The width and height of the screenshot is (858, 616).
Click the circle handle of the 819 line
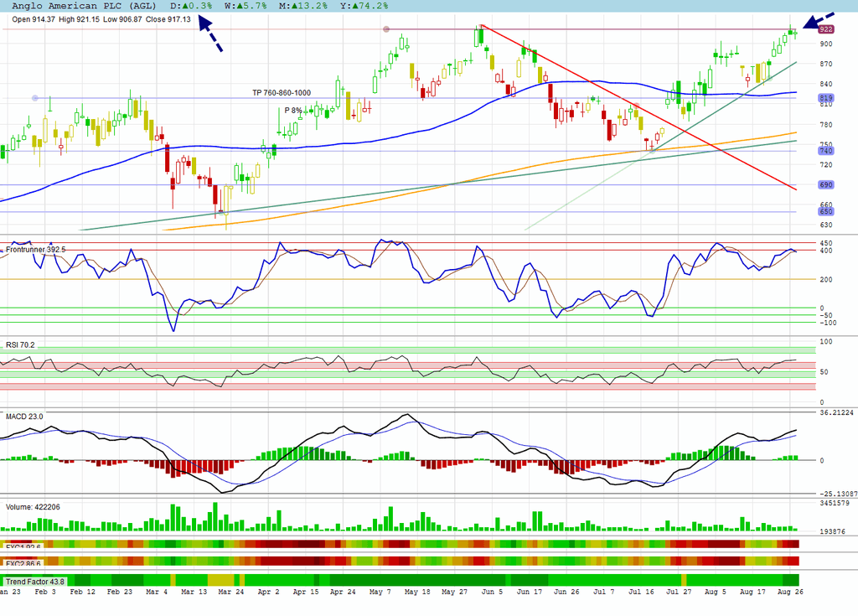pos(35,98)
